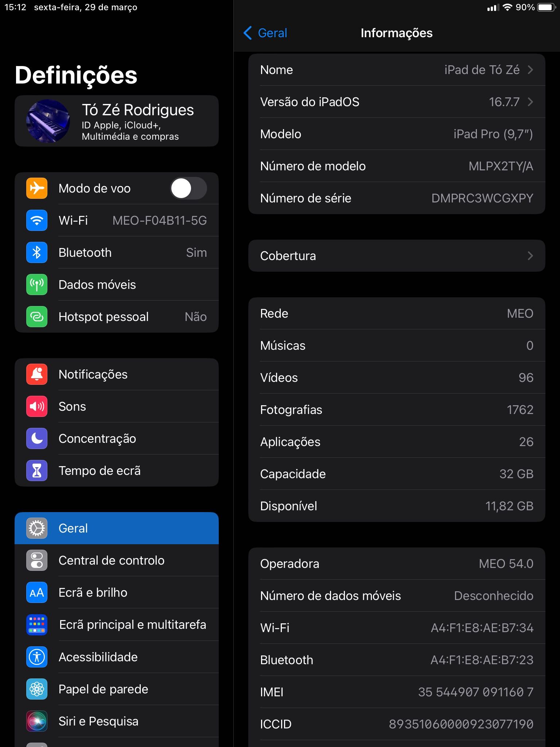Tap the blue Wi-Fi icon in sidebar
560x747 pixels.
(37, 220)
